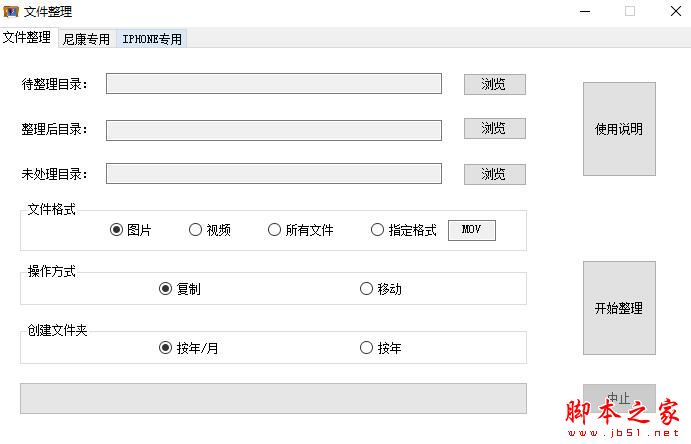Click 浏览 button for 未处理目录

(494, 174)
